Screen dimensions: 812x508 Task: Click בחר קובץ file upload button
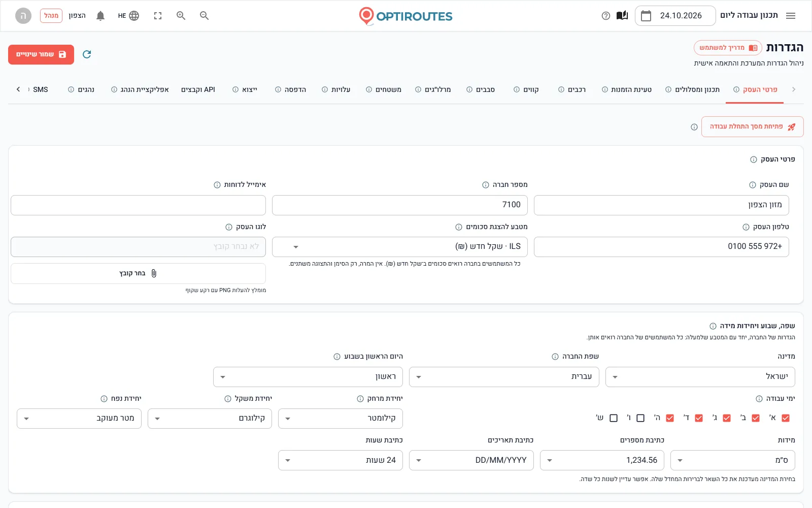click(x=138, y=273)
